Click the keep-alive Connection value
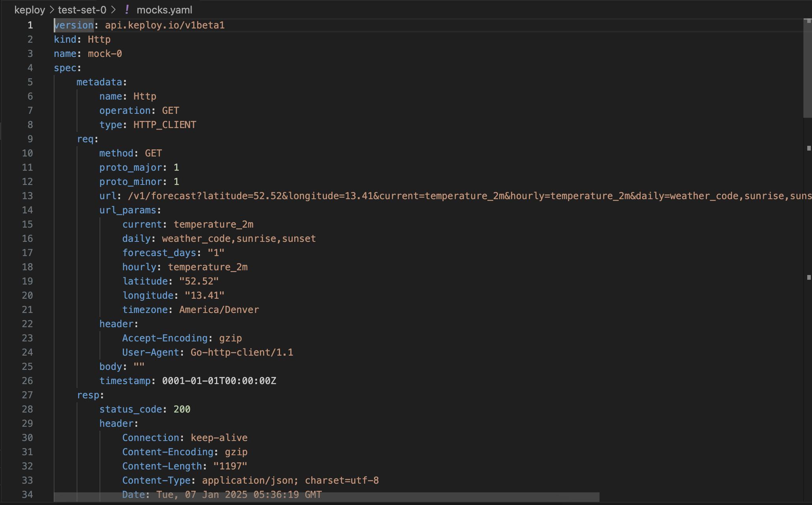 point(219,438)
